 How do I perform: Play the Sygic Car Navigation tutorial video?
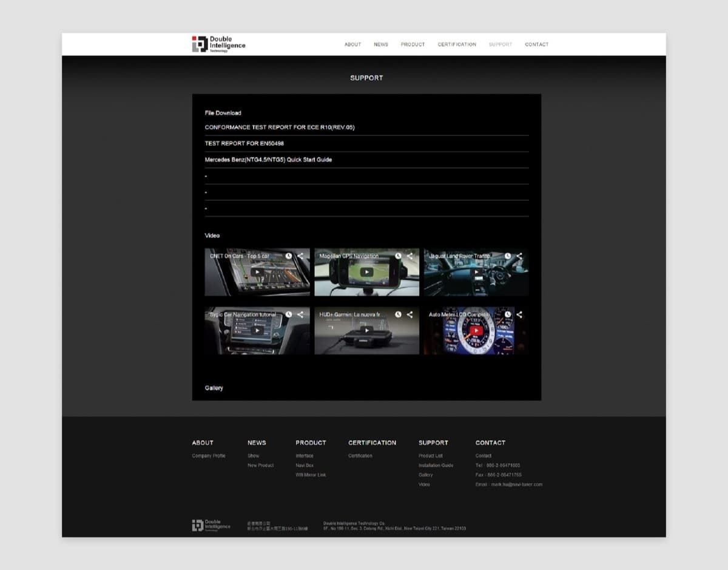coord(257,331)
